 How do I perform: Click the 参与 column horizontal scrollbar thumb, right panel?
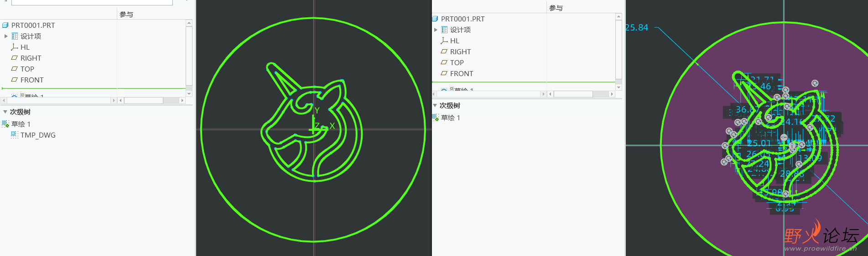[x=573, y=94]
